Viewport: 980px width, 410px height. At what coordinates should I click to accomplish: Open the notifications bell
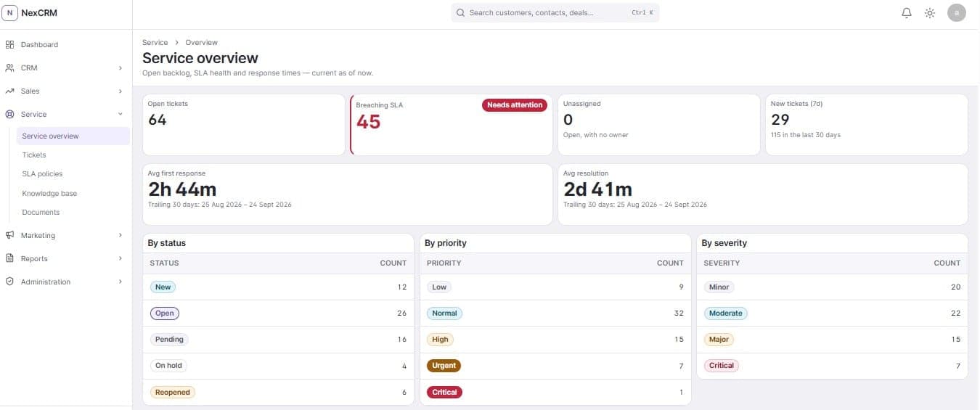[907, 13]
